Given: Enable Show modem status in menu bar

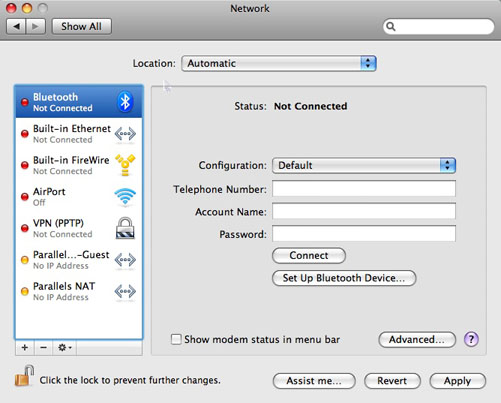Looking at the screenshot, I should click(176, 339).
